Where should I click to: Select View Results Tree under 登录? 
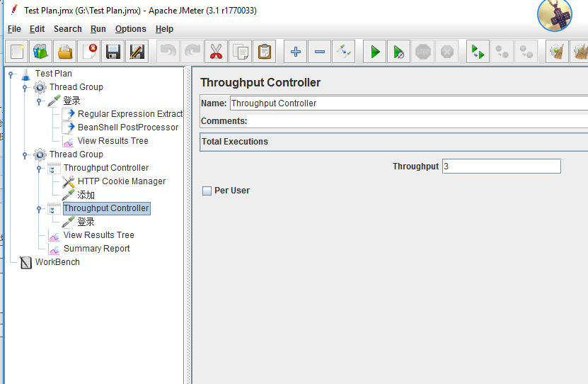click(x=113, y=141)
